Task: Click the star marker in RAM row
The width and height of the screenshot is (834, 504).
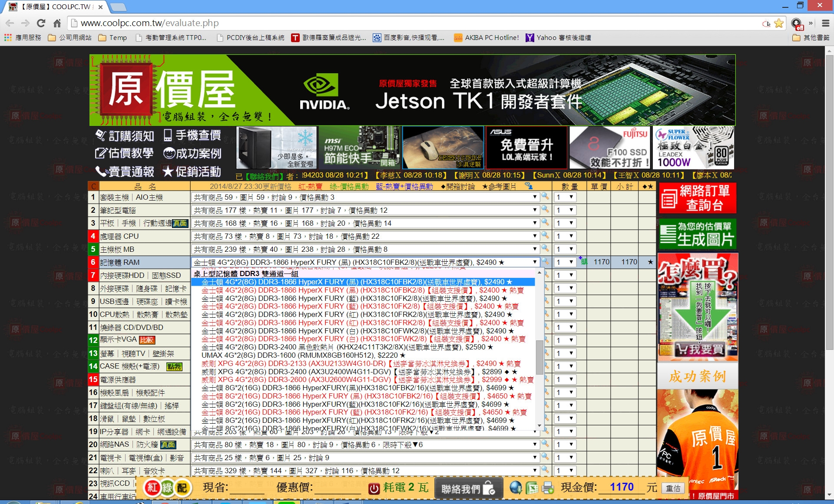Action: tap(650, 262)
